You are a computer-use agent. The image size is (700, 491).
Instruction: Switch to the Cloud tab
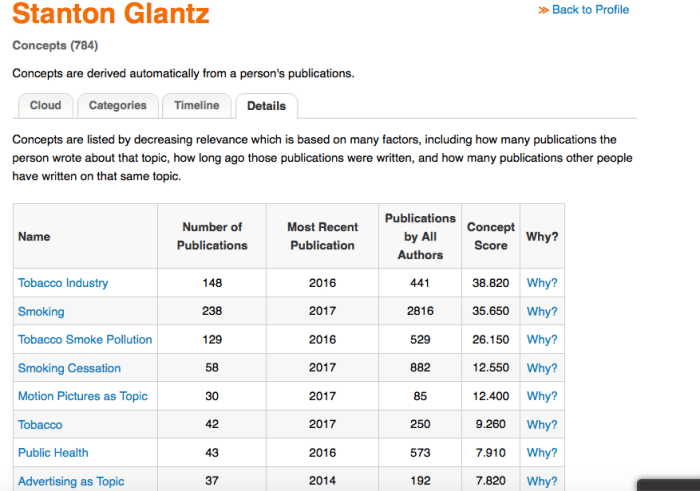45,105
